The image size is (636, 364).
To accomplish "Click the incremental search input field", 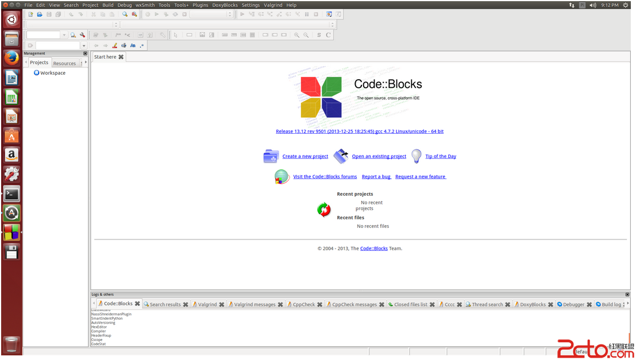I will tap(58, 46).
